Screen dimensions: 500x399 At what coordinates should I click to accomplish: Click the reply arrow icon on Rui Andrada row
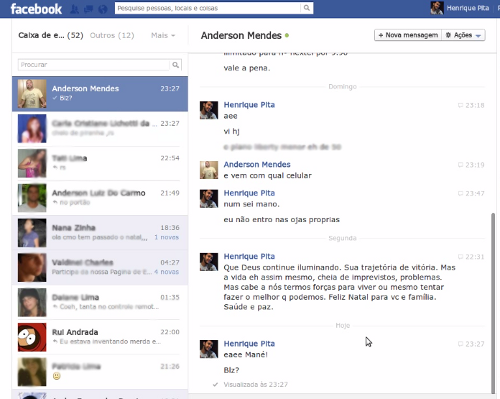click(x=55, y=342)
